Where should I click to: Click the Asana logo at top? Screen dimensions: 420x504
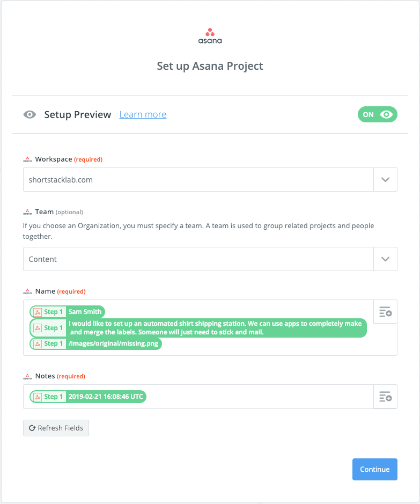pyautogui.click(x=210, y=35)
